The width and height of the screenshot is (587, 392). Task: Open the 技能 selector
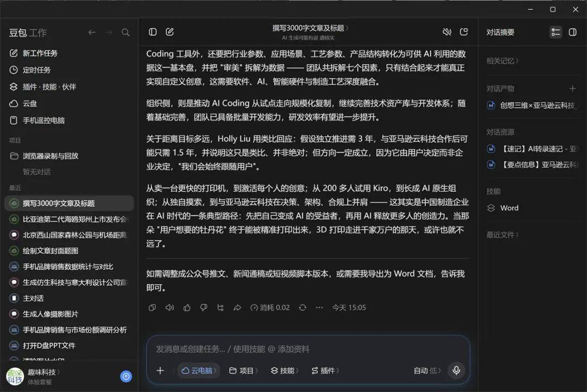coord(284,370)
